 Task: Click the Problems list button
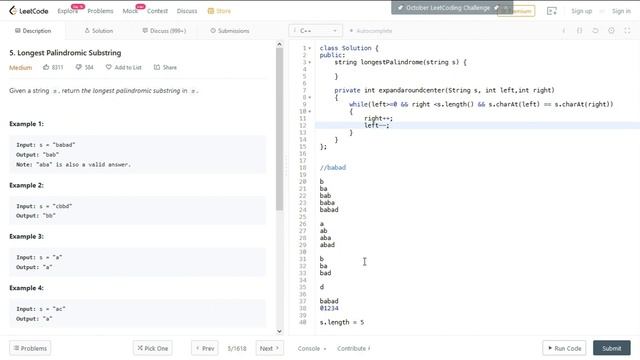coord(30,348)
